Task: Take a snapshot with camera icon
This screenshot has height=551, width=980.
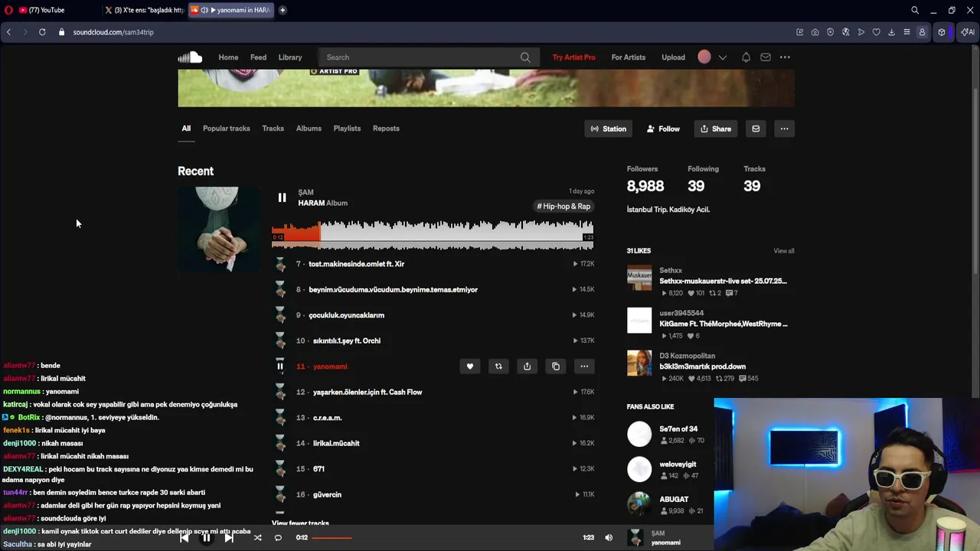Action: [815, 32]
